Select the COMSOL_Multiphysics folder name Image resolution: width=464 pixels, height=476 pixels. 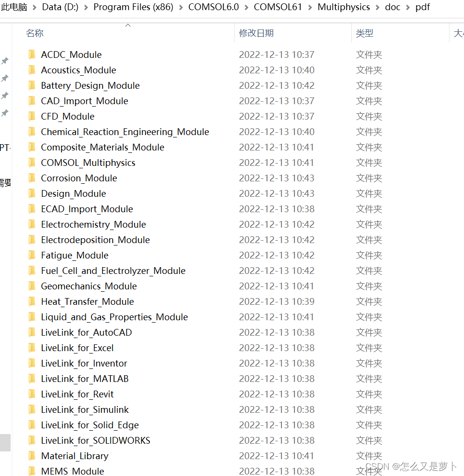tap(88, 163)
